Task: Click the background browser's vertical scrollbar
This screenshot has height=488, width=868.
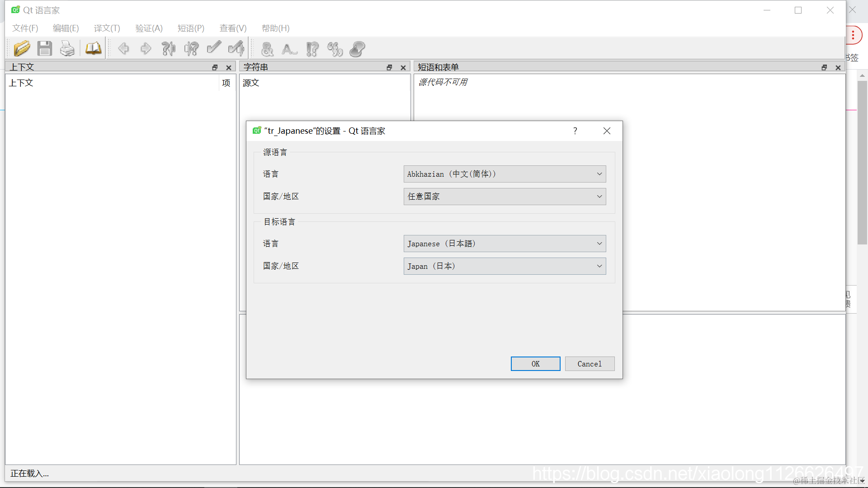Action: [862, 163]
